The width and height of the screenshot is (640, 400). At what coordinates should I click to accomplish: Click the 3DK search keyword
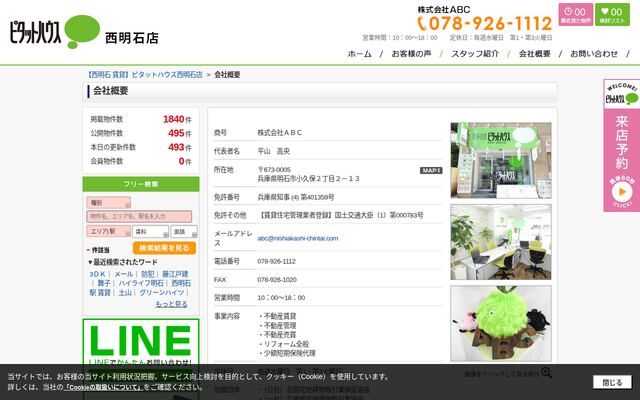98,274
